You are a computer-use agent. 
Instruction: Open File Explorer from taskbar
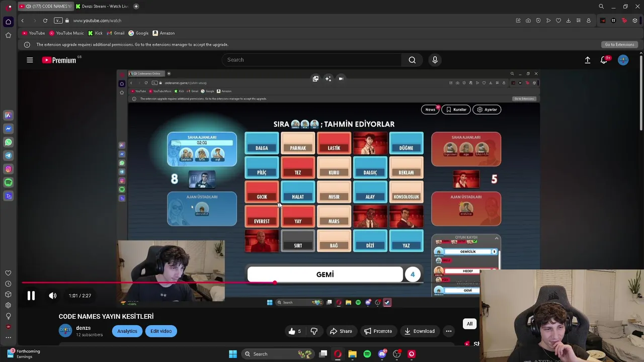[352, 354]
